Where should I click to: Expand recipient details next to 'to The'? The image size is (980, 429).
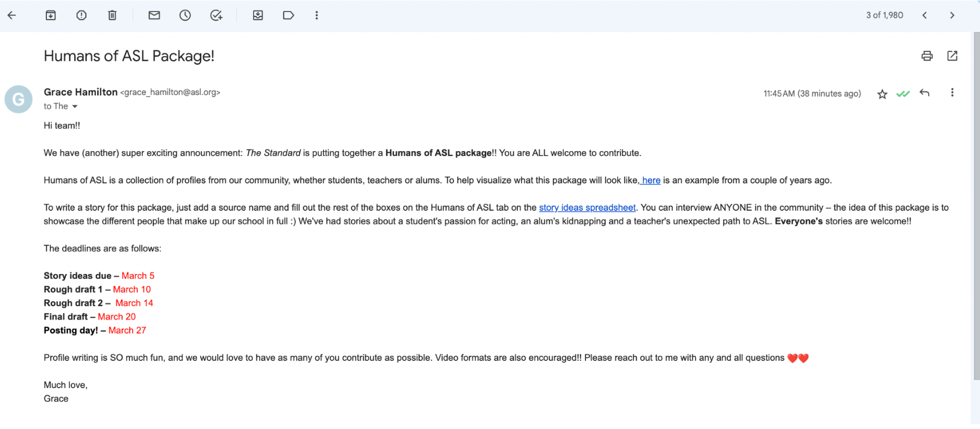pyautogui.click(x=75, y=106)
